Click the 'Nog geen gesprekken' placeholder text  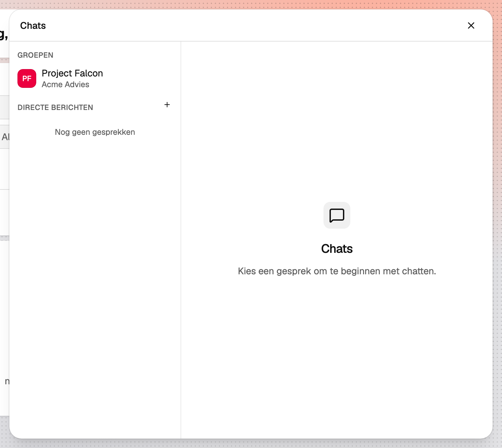pos(95,132)
